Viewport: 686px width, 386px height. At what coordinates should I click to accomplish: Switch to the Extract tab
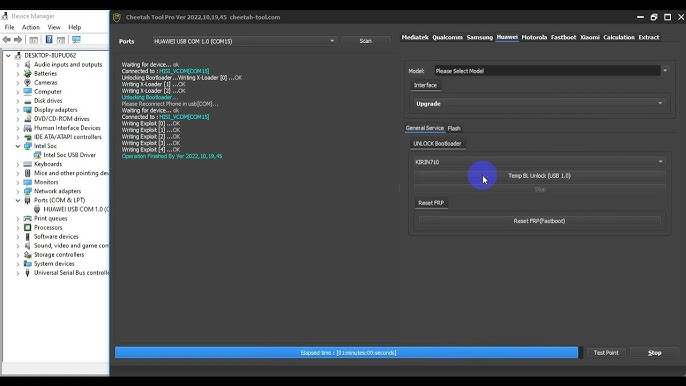(x=649, y=37)
